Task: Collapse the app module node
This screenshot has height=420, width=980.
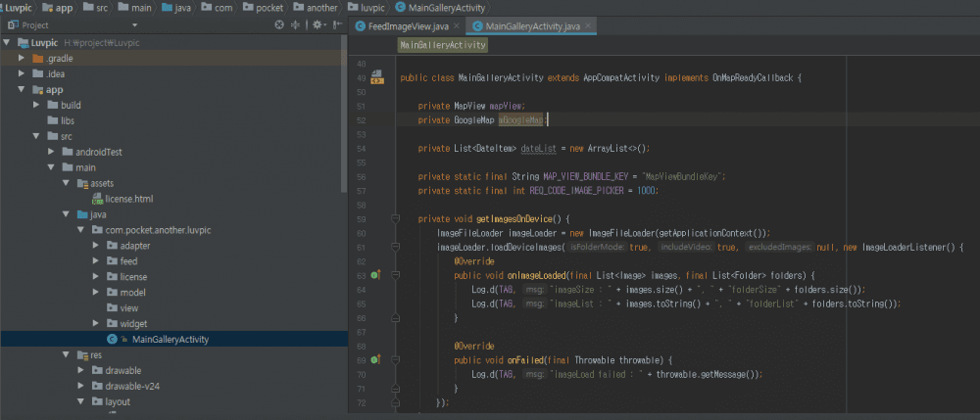Action: [22, 89]
